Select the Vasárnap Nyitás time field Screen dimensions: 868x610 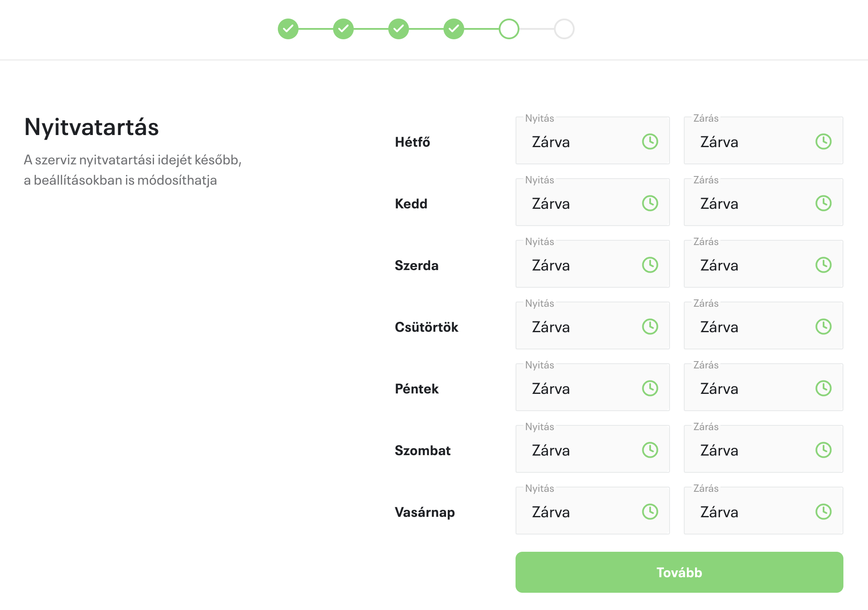coord(592,510)
